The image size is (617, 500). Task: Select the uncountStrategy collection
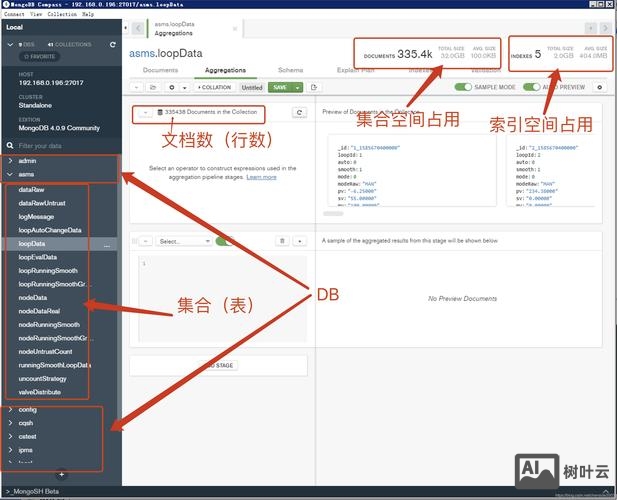click(42, 379)
